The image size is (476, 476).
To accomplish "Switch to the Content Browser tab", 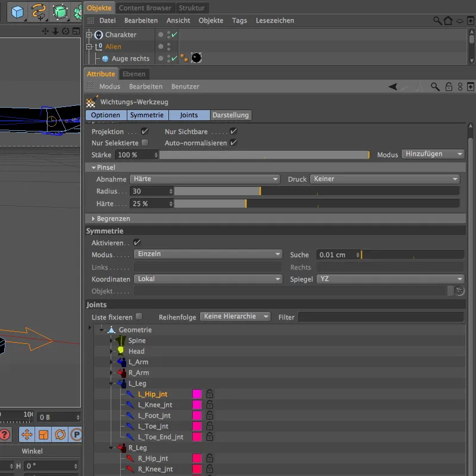I will point(145,8).
